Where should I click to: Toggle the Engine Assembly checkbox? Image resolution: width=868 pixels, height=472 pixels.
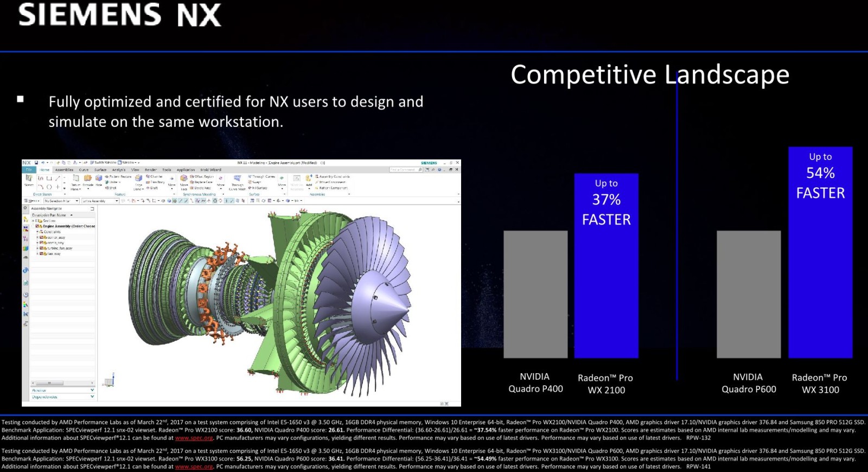tap(37, 226)
